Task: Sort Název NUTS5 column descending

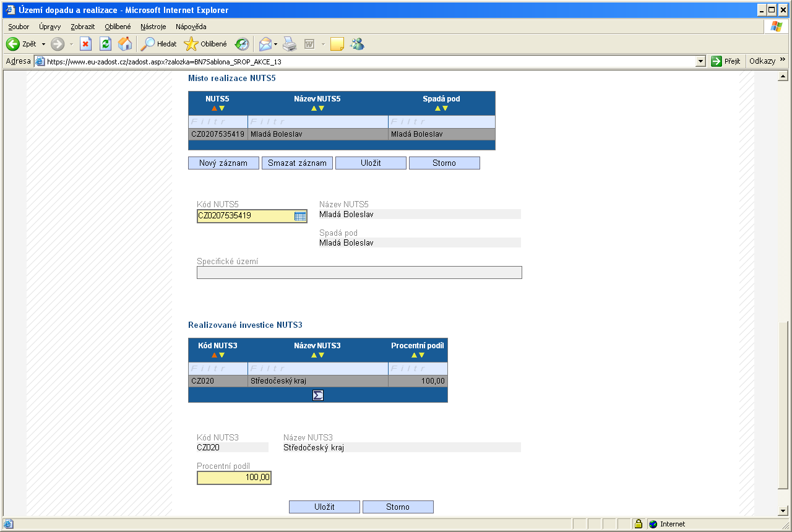Action: (x=321, y=108)
